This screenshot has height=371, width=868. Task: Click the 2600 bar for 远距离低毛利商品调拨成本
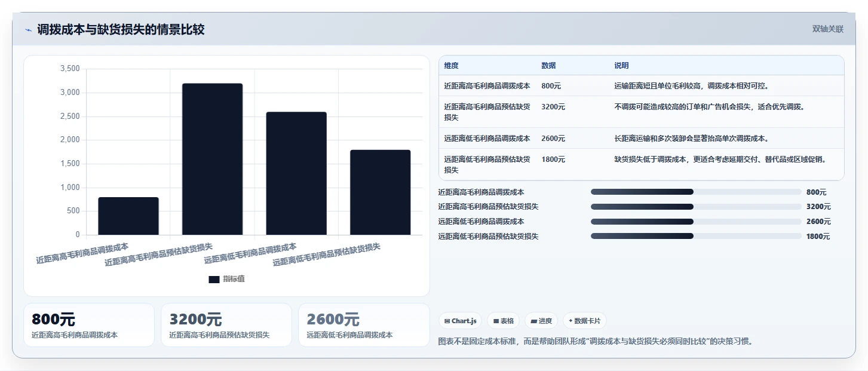coord(296,173)
